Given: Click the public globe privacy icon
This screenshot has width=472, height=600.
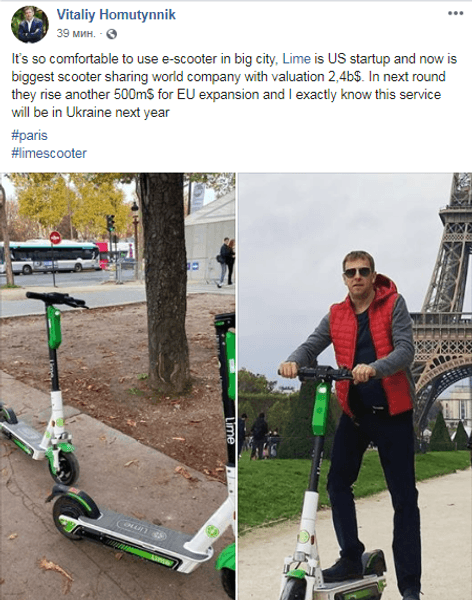Looking at the screenshot, I should (x=111, y=34).
